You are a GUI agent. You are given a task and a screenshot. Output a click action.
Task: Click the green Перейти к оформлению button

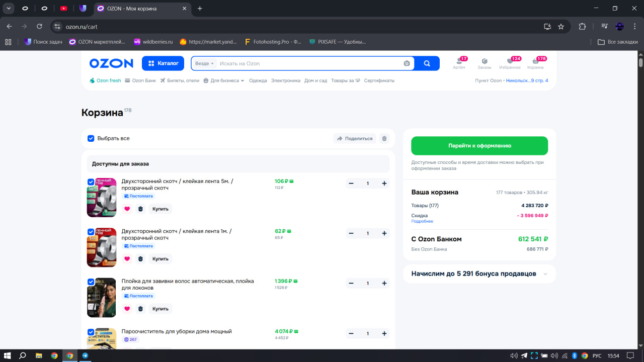[x=479, y=146]
